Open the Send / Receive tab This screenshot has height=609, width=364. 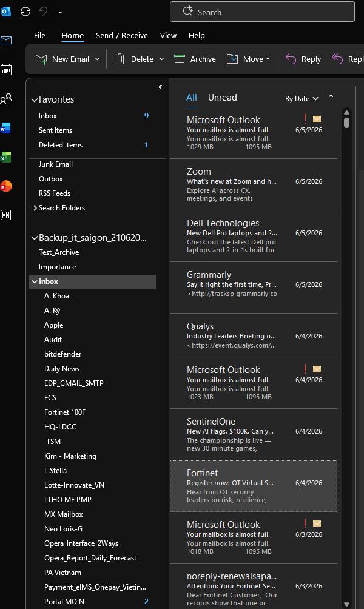[121, 35]
